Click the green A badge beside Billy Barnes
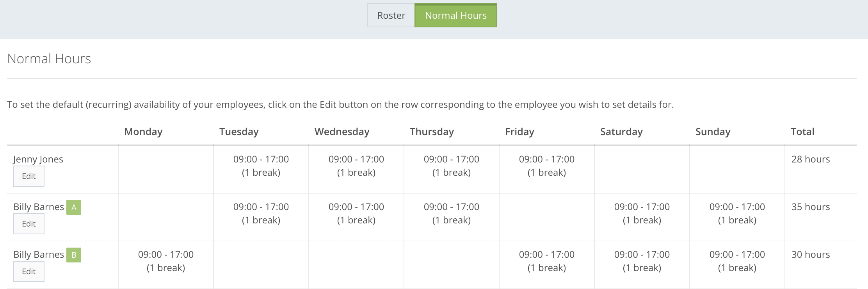The image size is (868, 289). click(x=74, y=207)
